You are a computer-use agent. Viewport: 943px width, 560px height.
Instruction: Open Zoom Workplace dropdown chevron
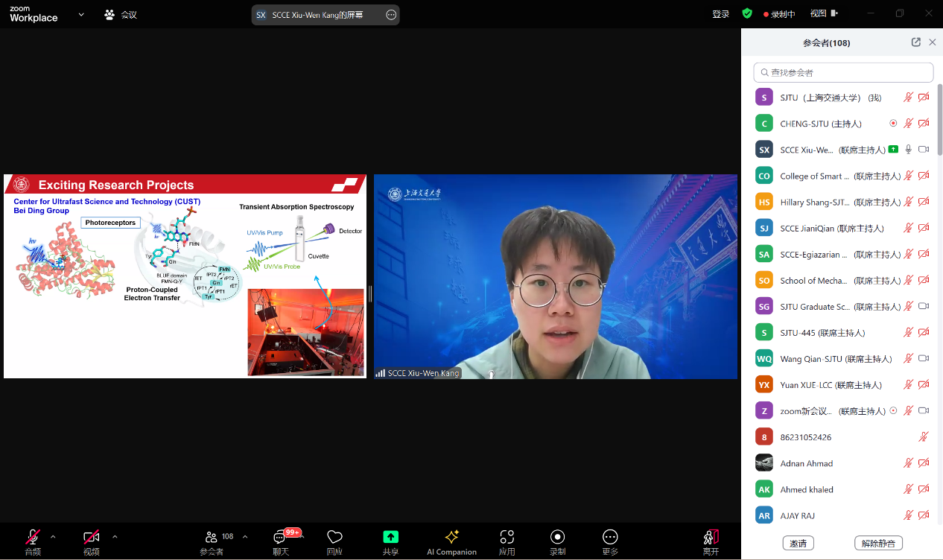coord(81,14)
